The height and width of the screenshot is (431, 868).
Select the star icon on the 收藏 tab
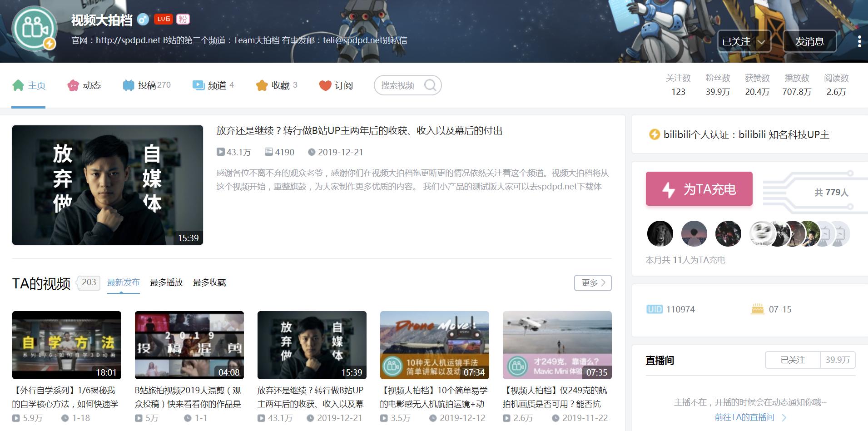coord(261,85)
